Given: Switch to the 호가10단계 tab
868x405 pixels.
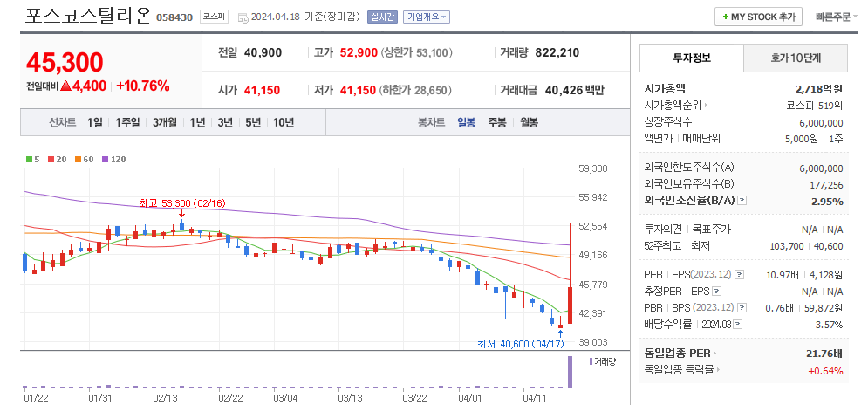Looking at the screenshot, I should click(x=796, y=58).
